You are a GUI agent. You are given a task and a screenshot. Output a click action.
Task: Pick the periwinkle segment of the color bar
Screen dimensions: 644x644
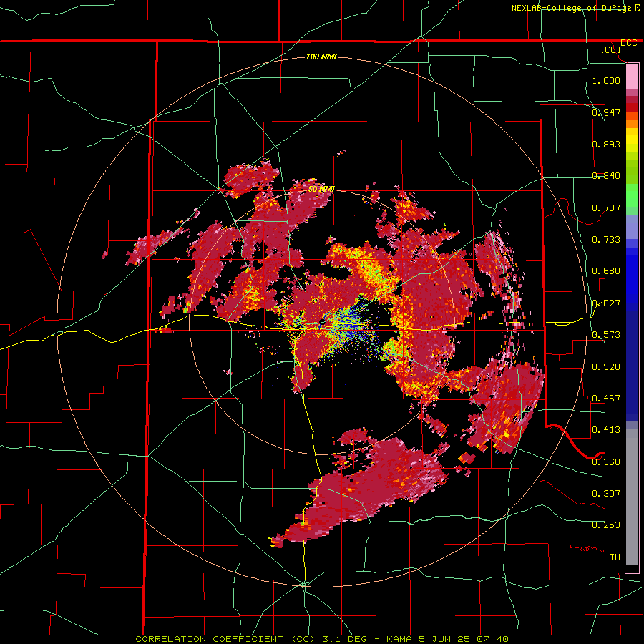tap(632, 228)
